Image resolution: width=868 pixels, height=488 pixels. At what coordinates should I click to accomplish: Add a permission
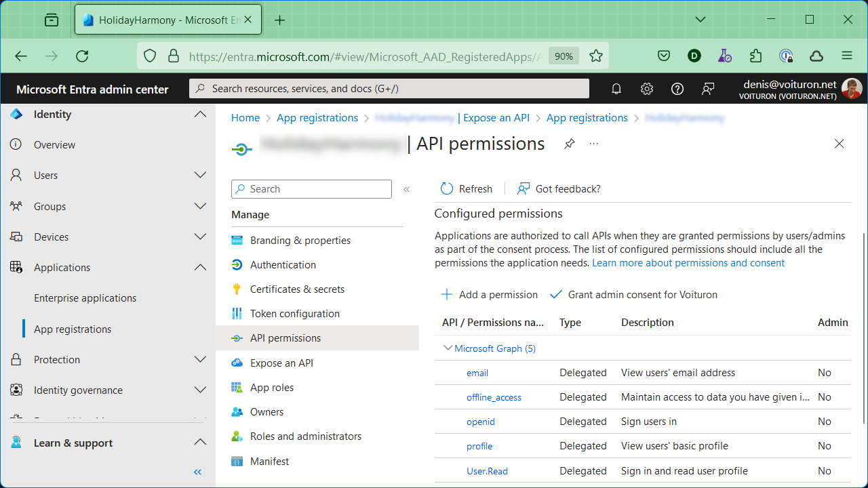point(489,295)
